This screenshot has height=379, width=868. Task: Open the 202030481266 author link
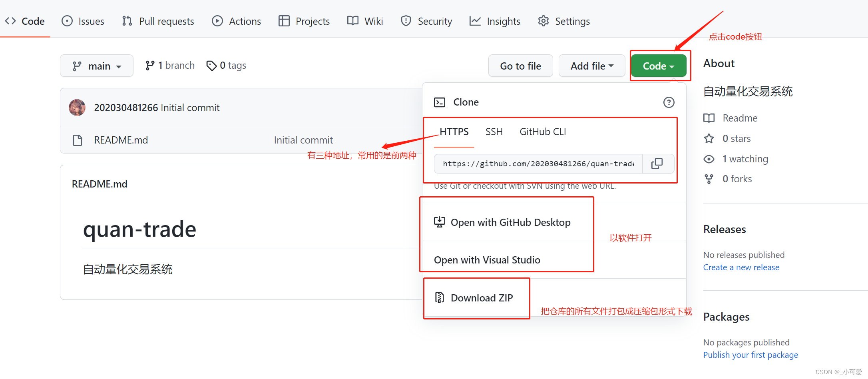[x=126, y=108]
